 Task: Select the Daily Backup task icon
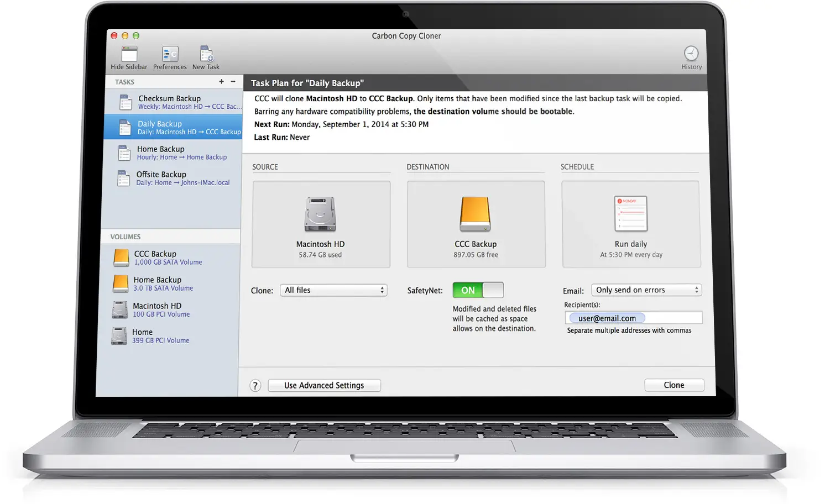[x=125, y=128]
